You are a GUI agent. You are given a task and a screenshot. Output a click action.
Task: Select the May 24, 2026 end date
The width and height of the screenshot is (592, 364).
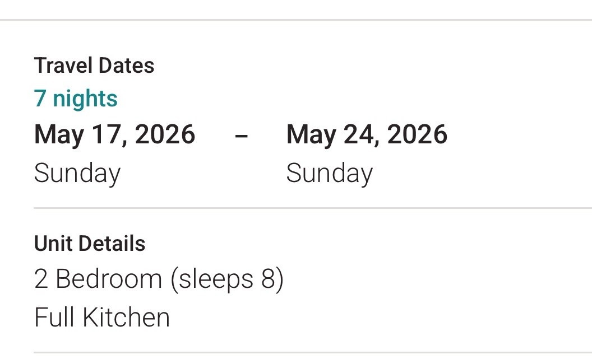point(367,134)
